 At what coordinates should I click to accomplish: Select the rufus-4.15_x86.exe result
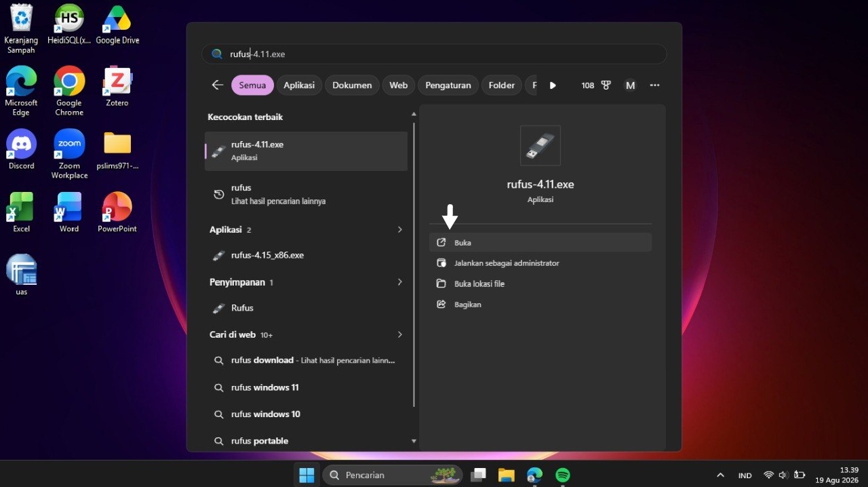point(307,255)
